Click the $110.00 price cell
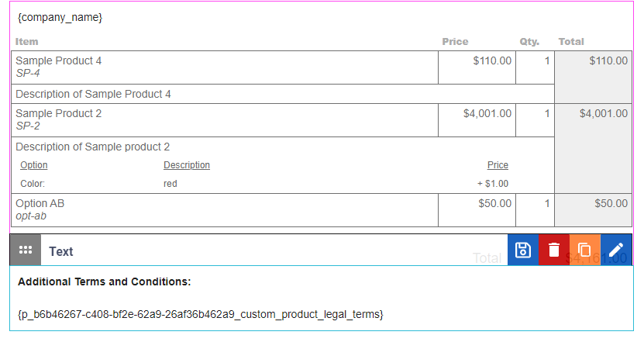Screen dimensions: 644x342 (477, 67)
